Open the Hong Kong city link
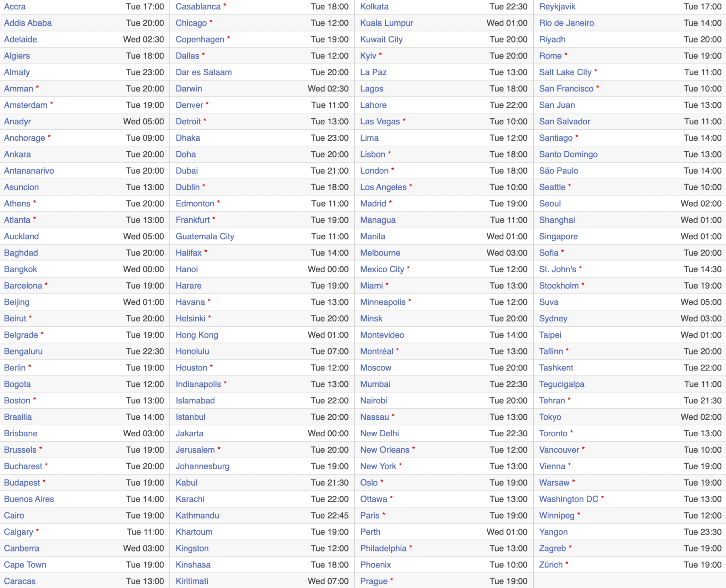 point(197,335)
